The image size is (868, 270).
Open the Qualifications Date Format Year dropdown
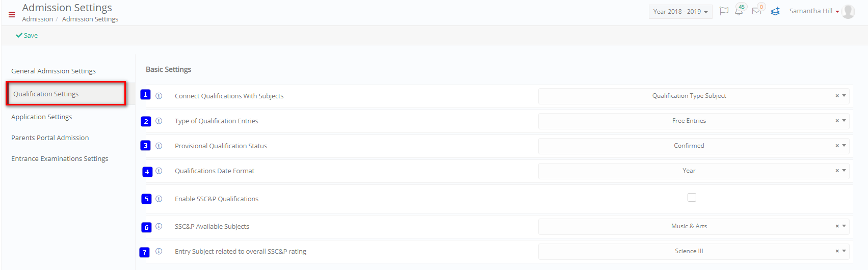pyautogui.click(x=694, y=171)
